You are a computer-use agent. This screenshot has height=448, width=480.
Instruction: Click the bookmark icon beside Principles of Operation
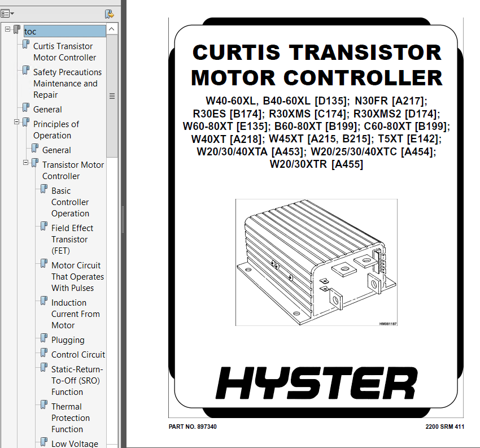point(26,123)
